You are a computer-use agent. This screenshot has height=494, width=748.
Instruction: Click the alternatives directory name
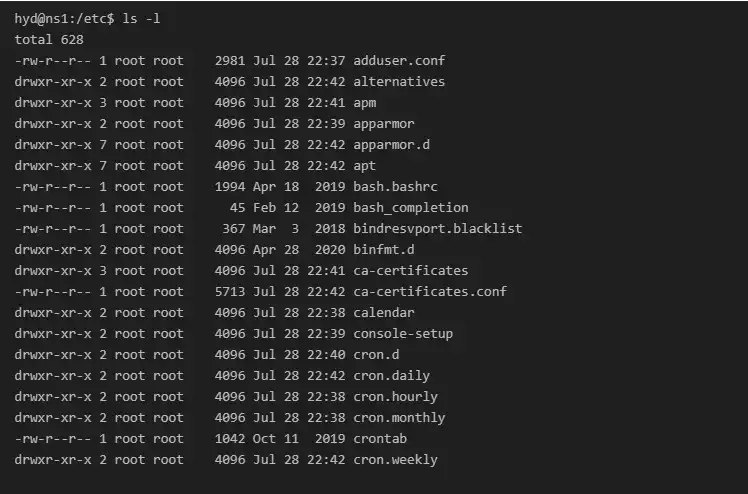(399, 81)
